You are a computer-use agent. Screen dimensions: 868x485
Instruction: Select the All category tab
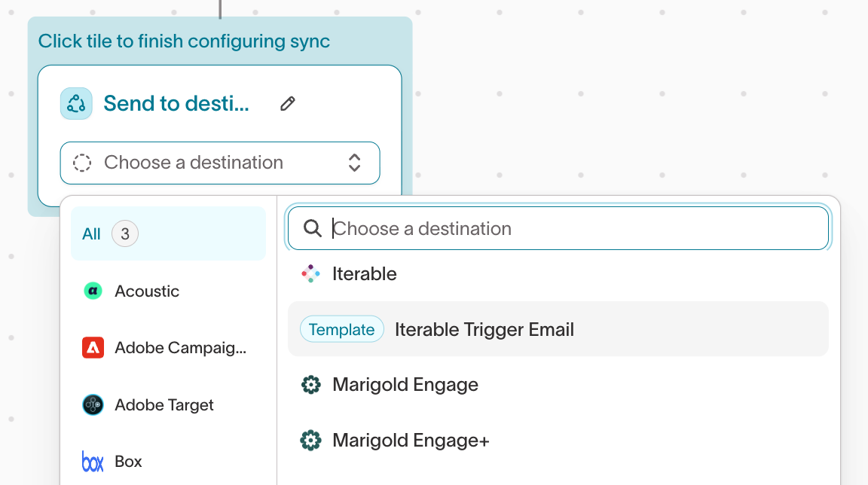pos(92,234)
